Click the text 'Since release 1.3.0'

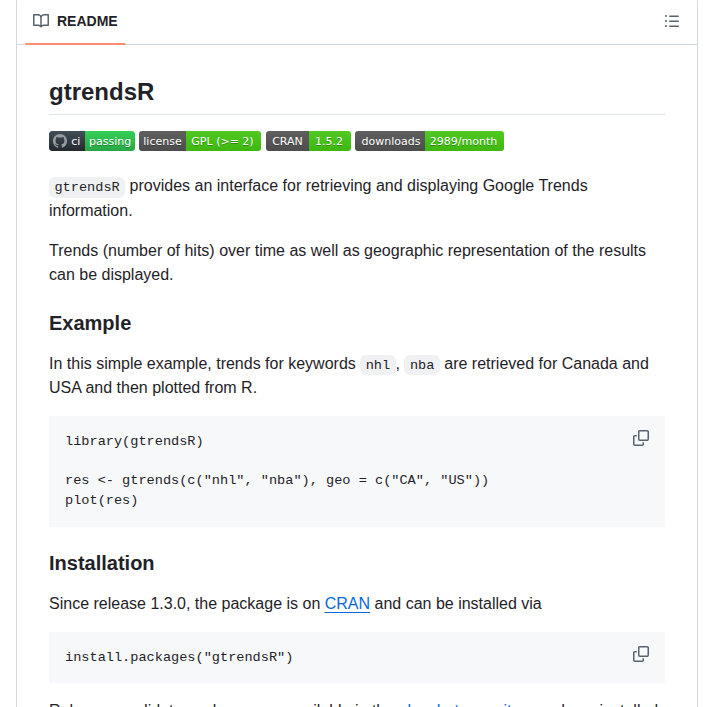tap(117, 604)
